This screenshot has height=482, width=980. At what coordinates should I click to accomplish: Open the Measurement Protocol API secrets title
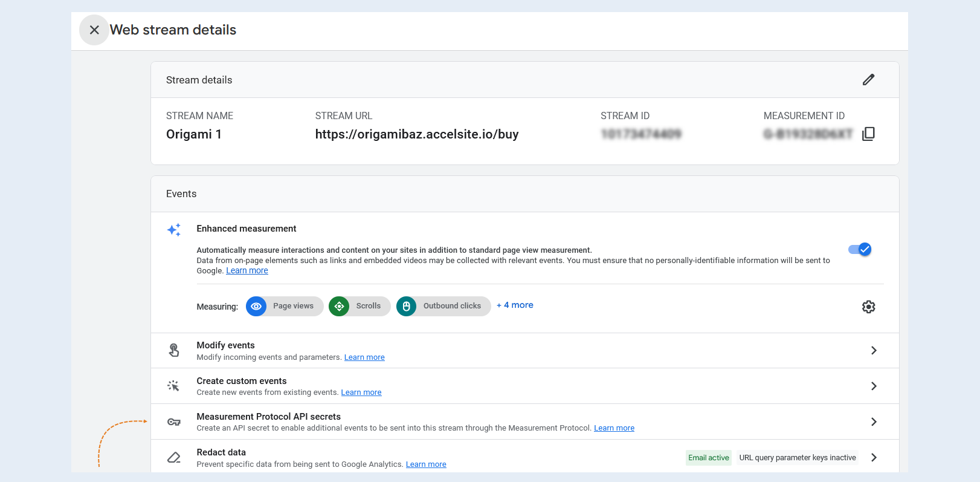269,417
